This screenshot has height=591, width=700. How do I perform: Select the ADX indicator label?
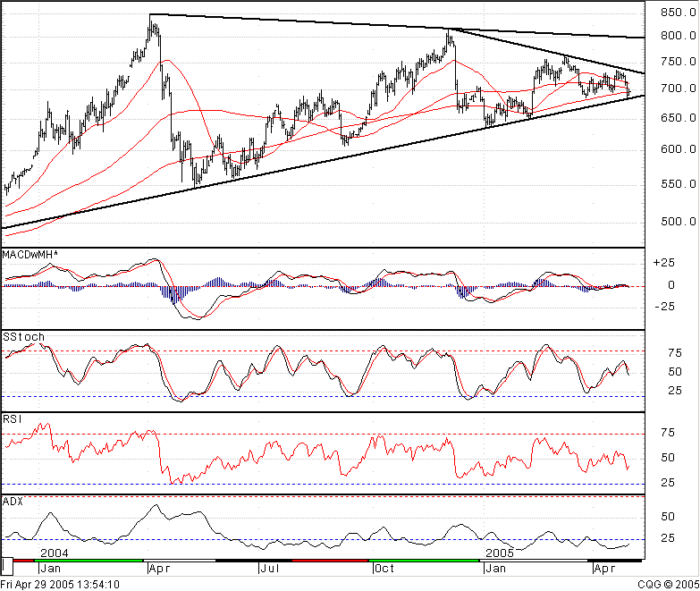(x=13, y=501)
